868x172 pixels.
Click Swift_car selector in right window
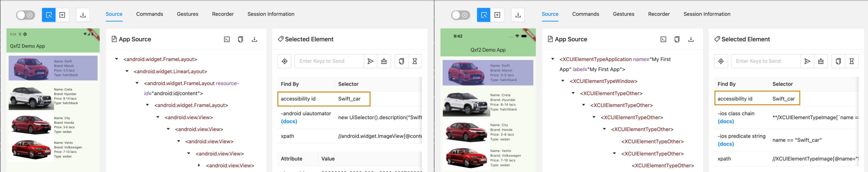(x=784, y=99)
